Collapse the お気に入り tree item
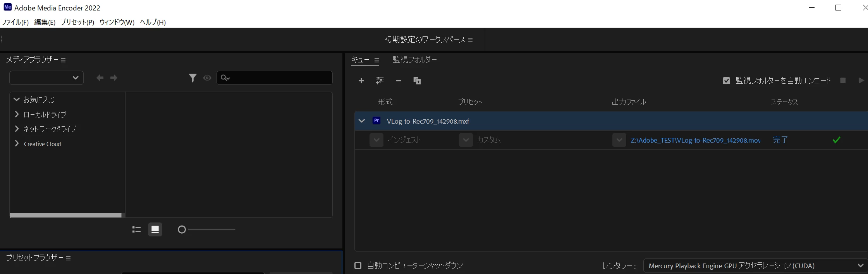This screenshot has width=868, height=274. coord(16,99)
